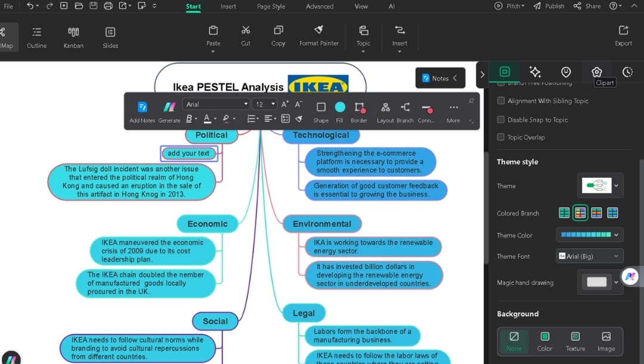The width and height of the screenshot is (644, 364).
Task: Select the third Colored Branch option
Action: 596,213
